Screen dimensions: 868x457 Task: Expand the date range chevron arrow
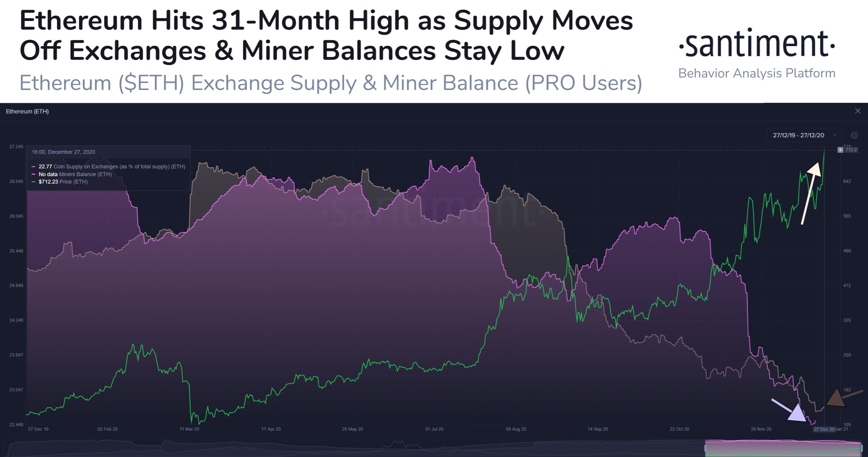pyautogui.click(x=835, y=135)
